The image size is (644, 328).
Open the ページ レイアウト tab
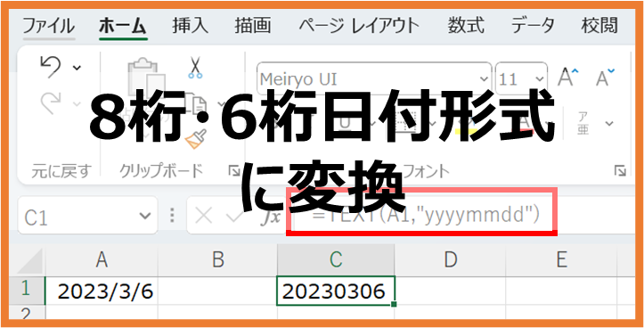pyautogui.click(x=359, y=26)
